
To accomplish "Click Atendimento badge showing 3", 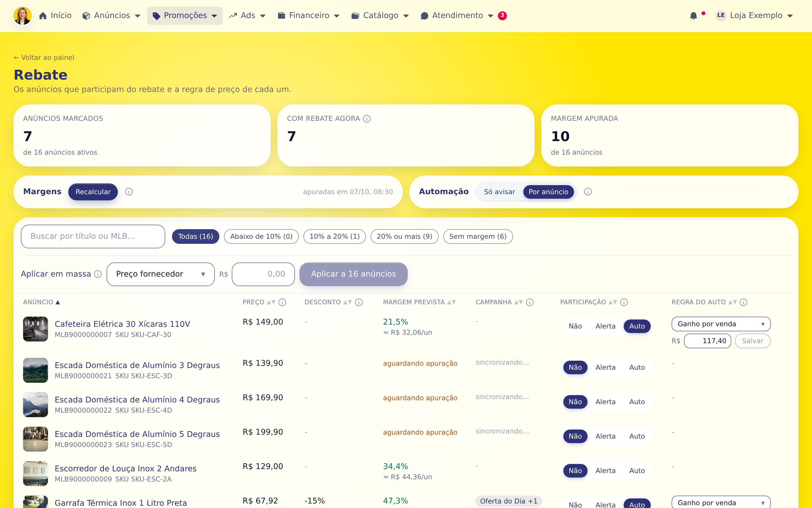I will [x=502, y=16].
